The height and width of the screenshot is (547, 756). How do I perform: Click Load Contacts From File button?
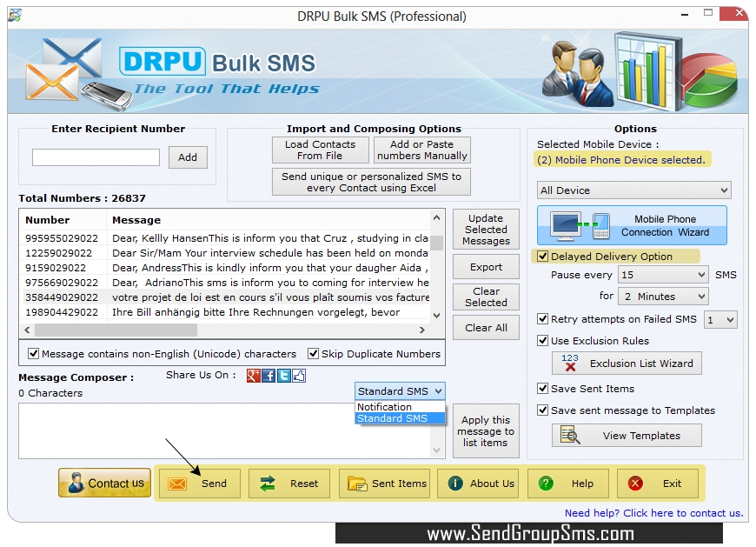320,150
